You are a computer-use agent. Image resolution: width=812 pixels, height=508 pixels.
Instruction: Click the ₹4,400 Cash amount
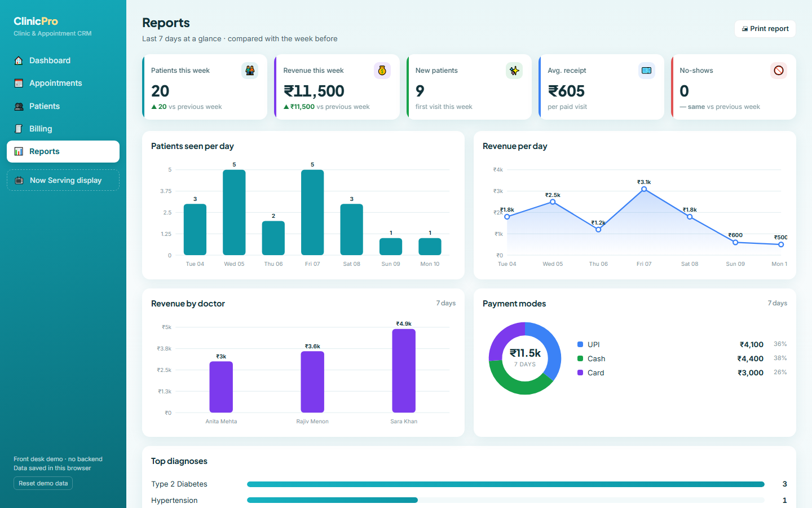pyautogui.click(x=751, y=358)
